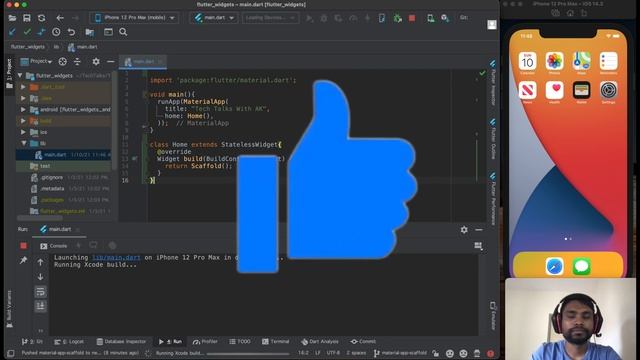Open the Settings app on simulator
Image resolution: width=640 pixels, height=360 pixels.
[608, 90]
